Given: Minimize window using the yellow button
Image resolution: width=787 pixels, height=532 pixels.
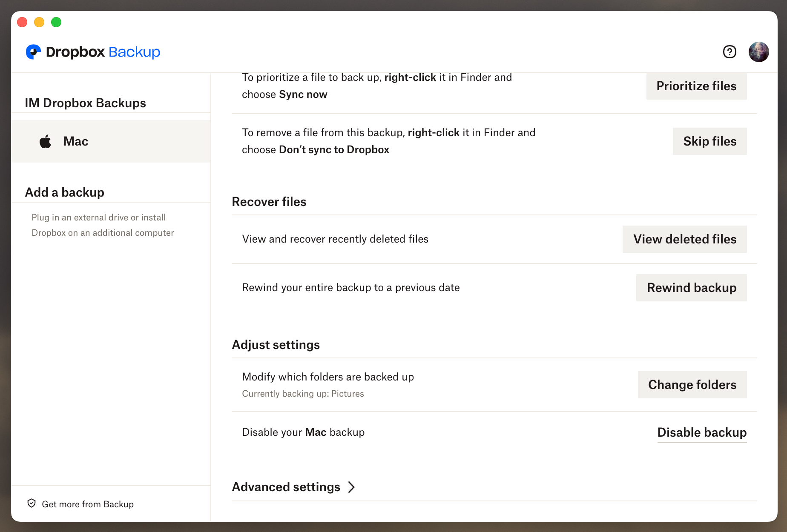Looking at the screenshot, I should pyautogui.click(x=39, y=22).
